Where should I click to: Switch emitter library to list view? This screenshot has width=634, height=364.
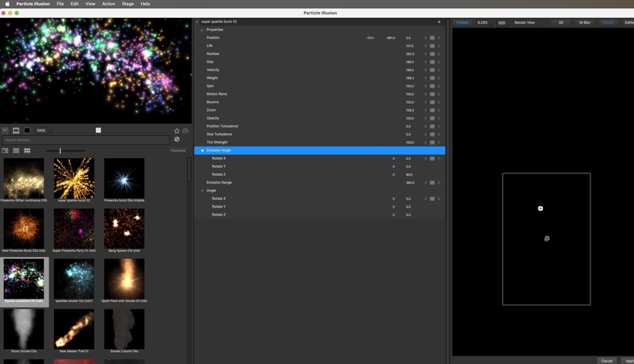coord(16,151)
